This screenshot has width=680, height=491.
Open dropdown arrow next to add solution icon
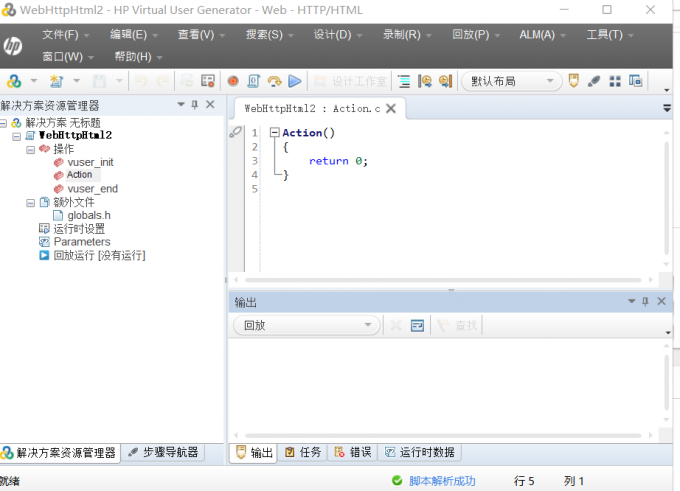click(x=33, y=81)
